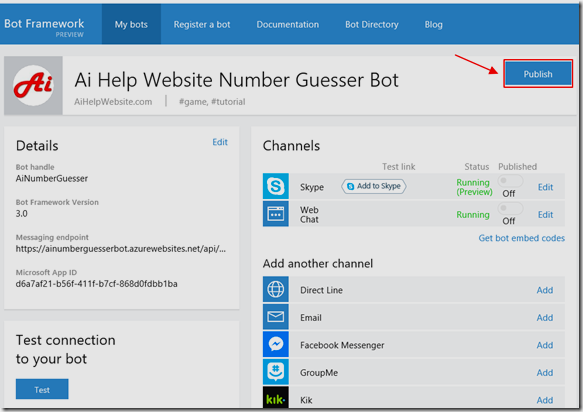The height and width of the screenshot is (412, 583).
Task: Open Register a bot tab
Action: coord(202,25)
